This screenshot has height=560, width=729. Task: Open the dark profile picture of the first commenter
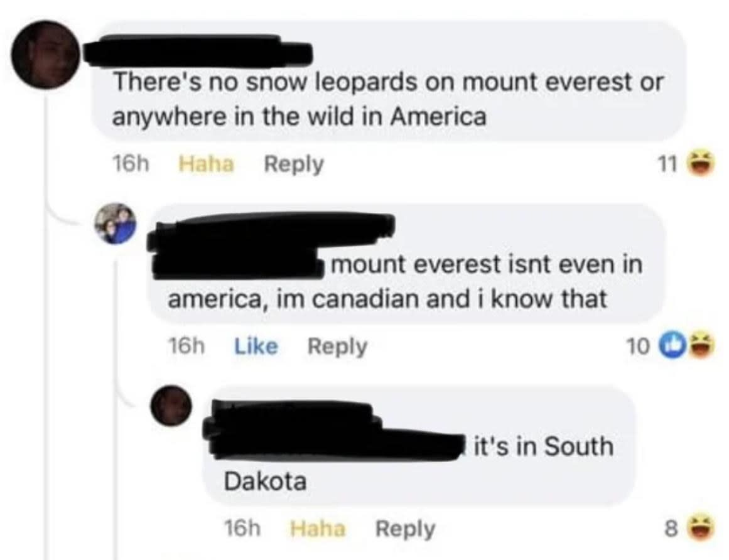pyautogui.click(x=46, y=55)
